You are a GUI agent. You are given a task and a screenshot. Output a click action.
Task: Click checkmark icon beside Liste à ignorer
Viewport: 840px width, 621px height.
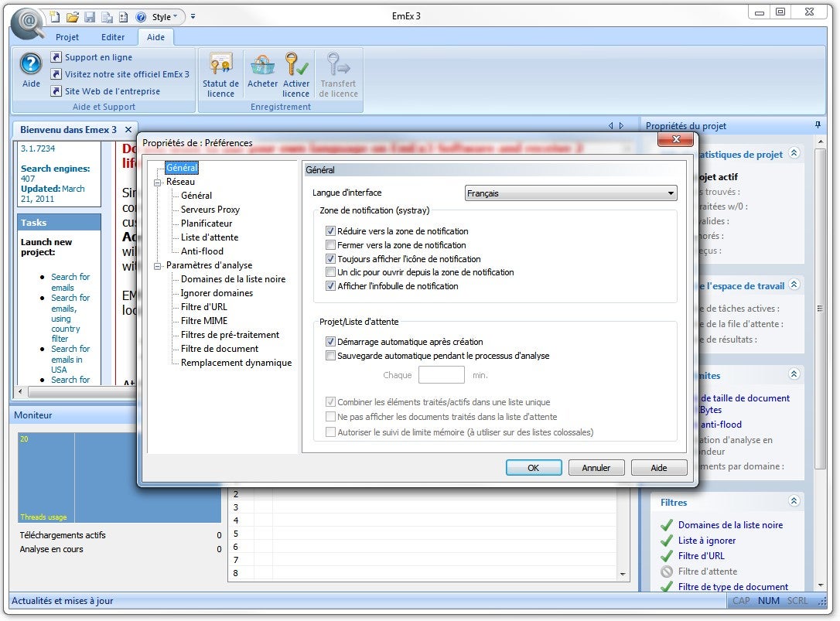pos(667,541)
